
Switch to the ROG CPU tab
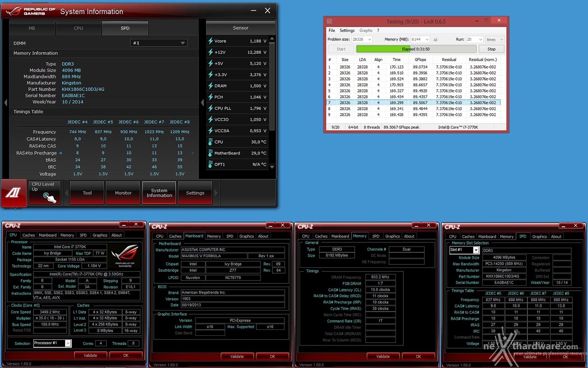point(79,28)
